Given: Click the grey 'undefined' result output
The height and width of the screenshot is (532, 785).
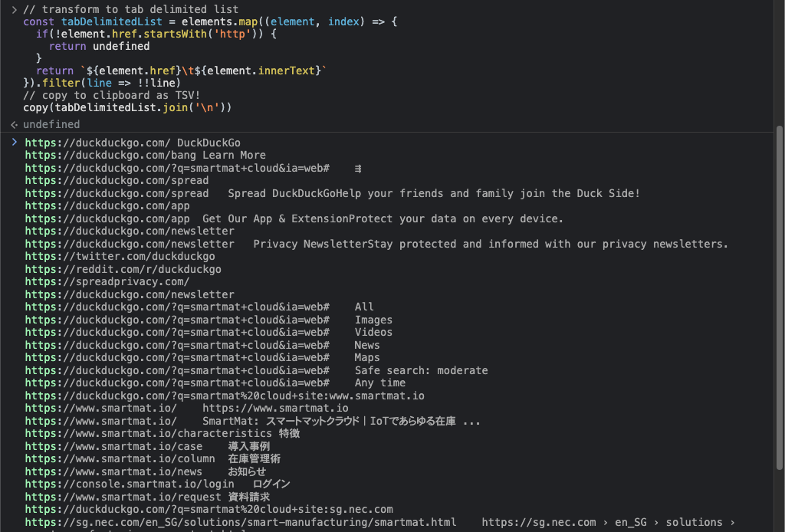Looking at the screenshot, I should tap(51, 124).
